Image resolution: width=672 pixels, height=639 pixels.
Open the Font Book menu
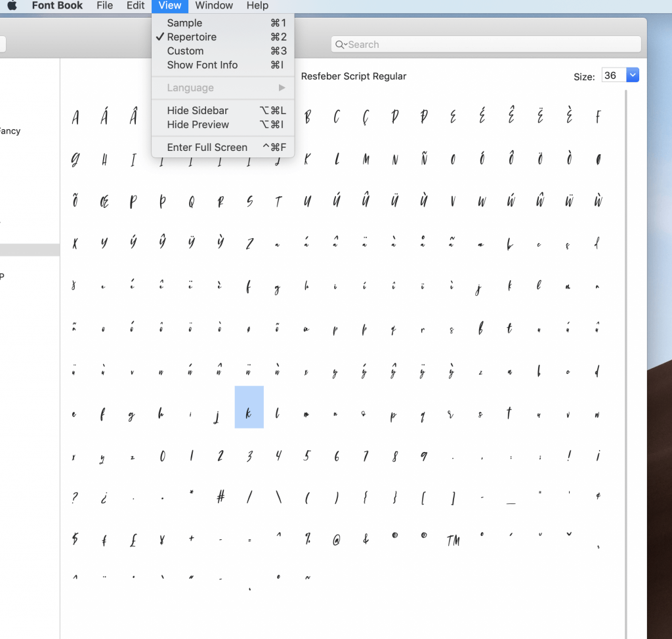57,5
